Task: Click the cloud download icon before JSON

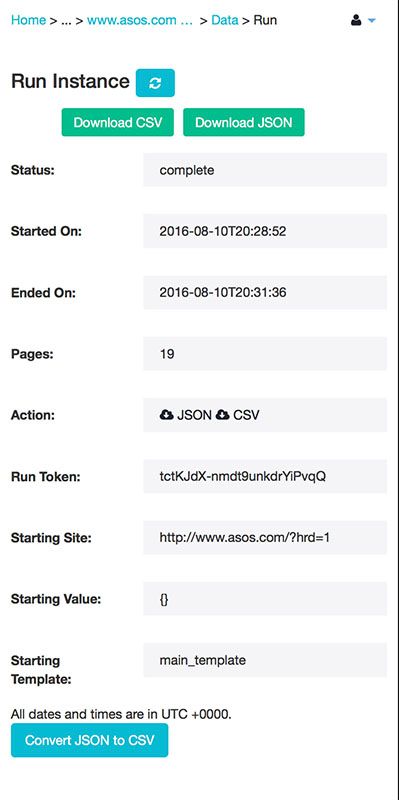Action: [x=166, y=415]
